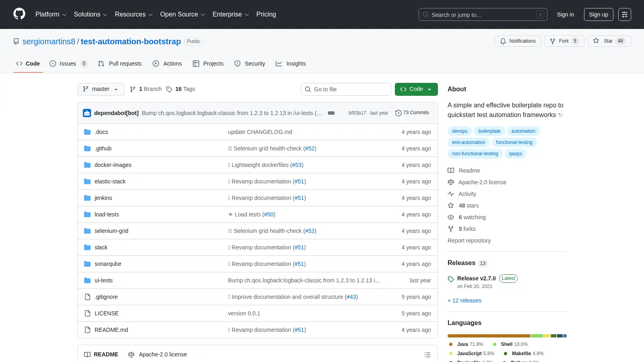Open the Apache-2.0 license tab in README header

157,354
